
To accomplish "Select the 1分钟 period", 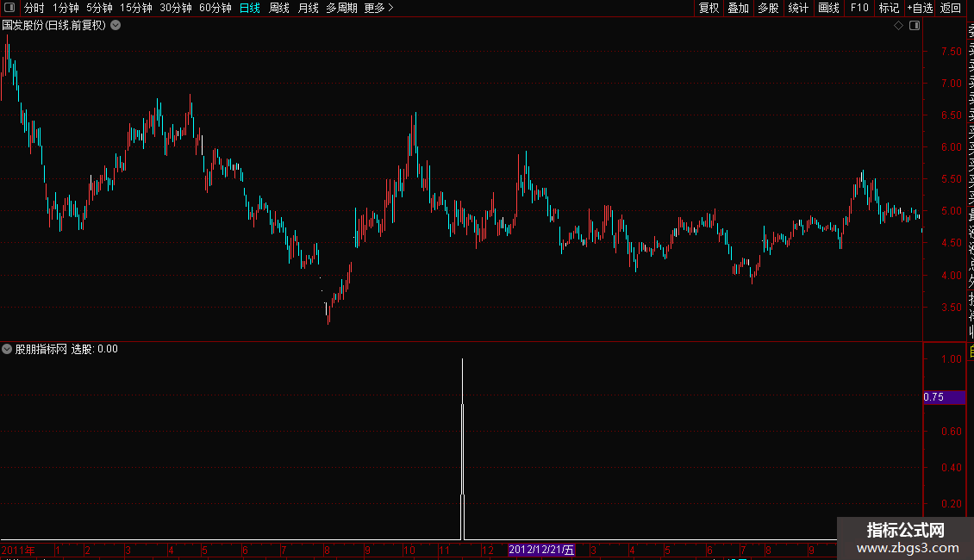I will pos(66,8).
